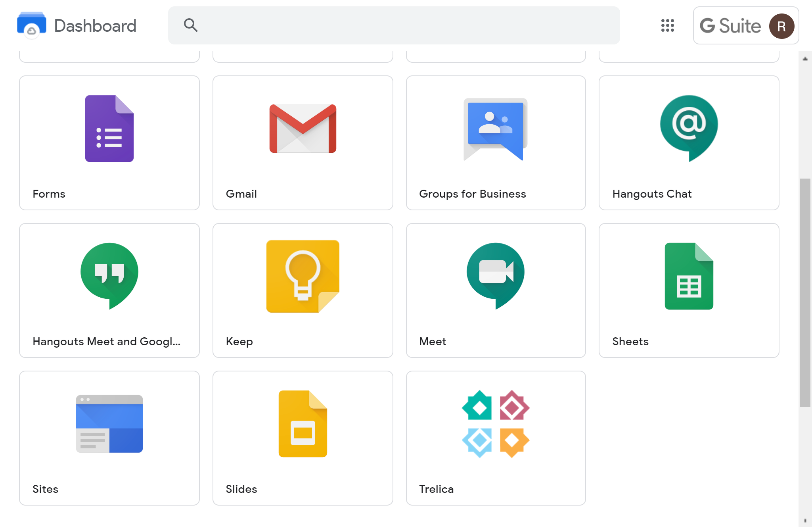
Task: Click into the search input field
Action: 394,25
